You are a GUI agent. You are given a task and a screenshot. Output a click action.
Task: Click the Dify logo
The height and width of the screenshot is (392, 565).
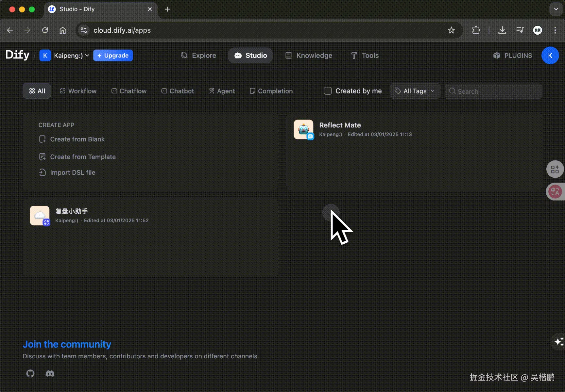pyautogui.click(x=17, y=55)
